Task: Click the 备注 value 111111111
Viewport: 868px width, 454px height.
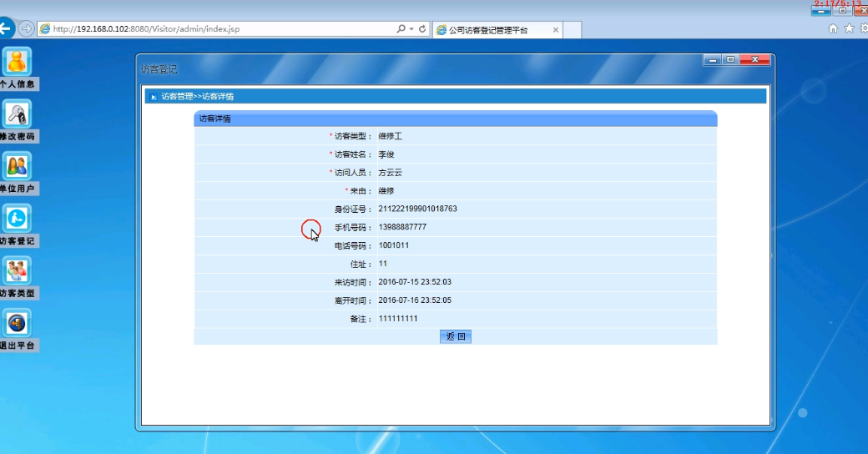Action: 398,318
